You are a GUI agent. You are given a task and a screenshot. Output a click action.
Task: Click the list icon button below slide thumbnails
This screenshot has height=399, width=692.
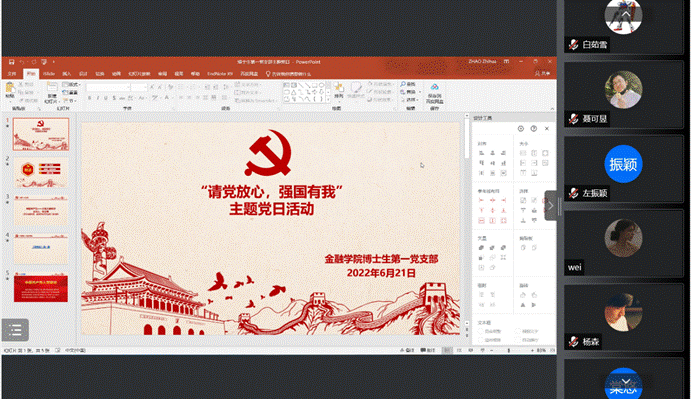tap(15, 330)
